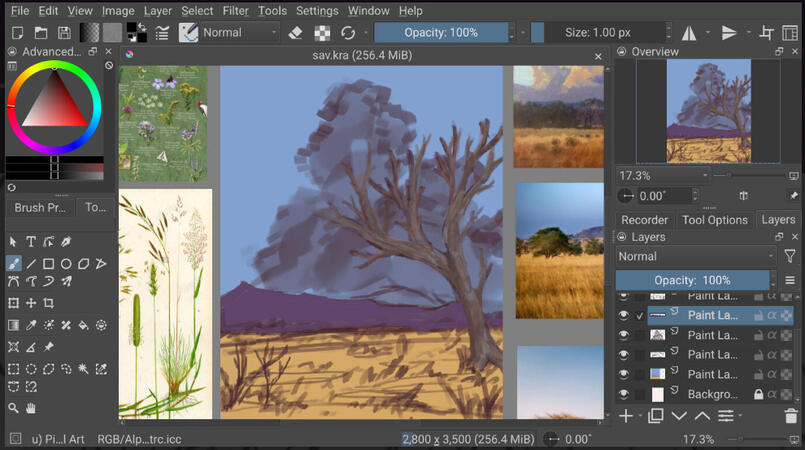The height and width of the screenshot is (450, 805).
Task: Activate the Zoom magnifier tool
Action: (x=13, y=408)
